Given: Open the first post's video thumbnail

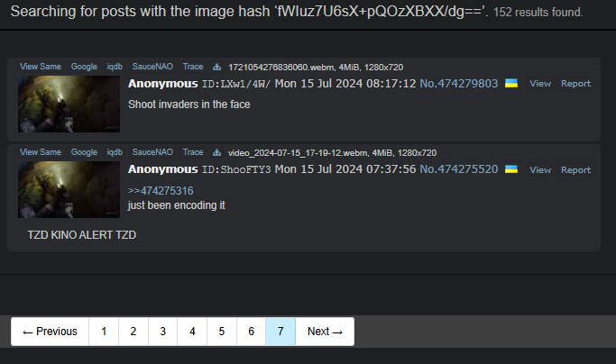Looking at the screenshot, I should click(x=69, y=104).
